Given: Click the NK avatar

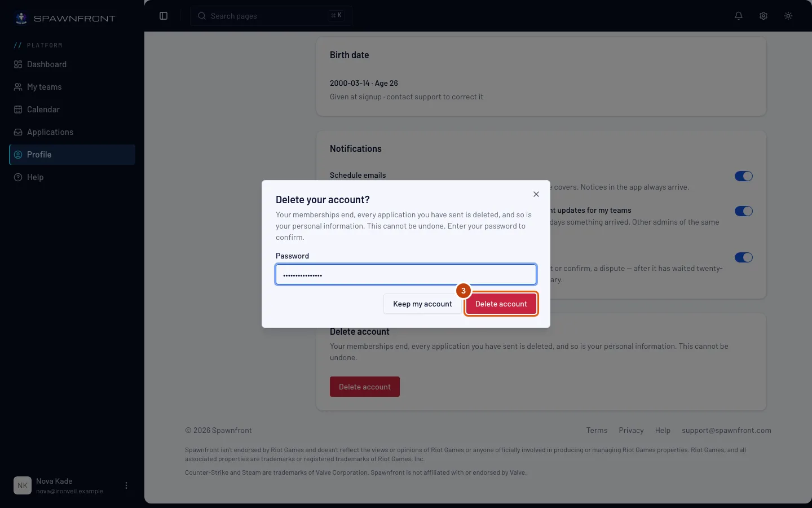Looking at the screenshot, I should [x=23, y=485].
